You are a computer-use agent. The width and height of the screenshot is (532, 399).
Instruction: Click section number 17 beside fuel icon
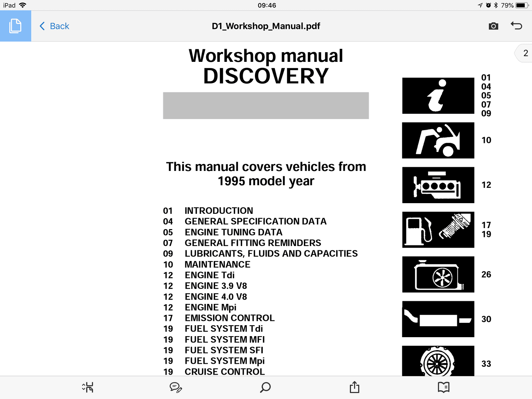point(486,225)
